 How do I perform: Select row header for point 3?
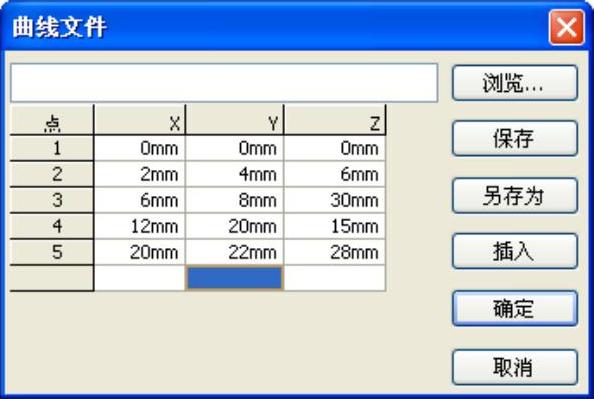click(x=52, y=200)
